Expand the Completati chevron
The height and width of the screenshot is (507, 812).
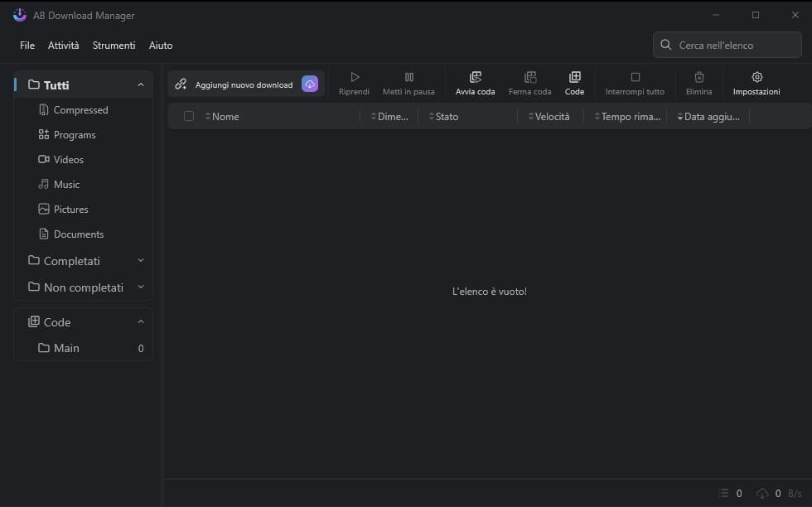click(x=141, y=260)
